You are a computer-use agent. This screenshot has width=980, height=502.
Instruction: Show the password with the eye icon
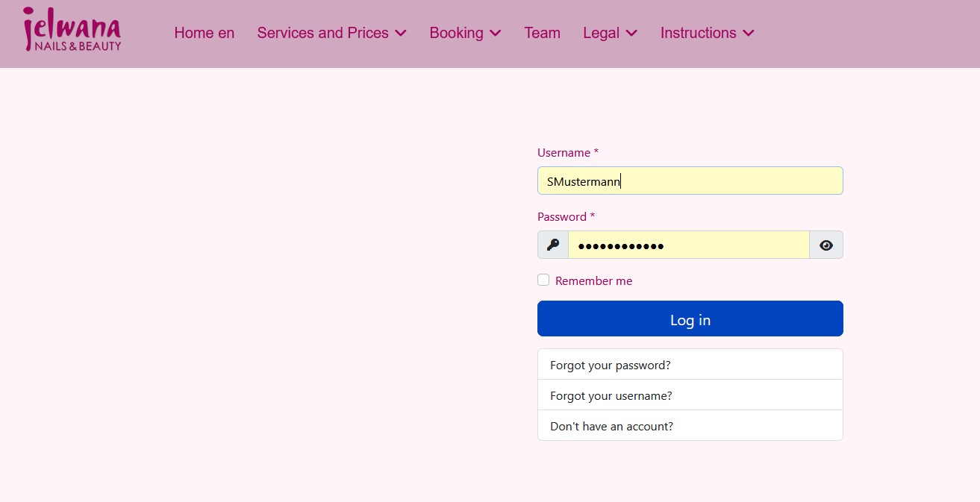(825, 245)
